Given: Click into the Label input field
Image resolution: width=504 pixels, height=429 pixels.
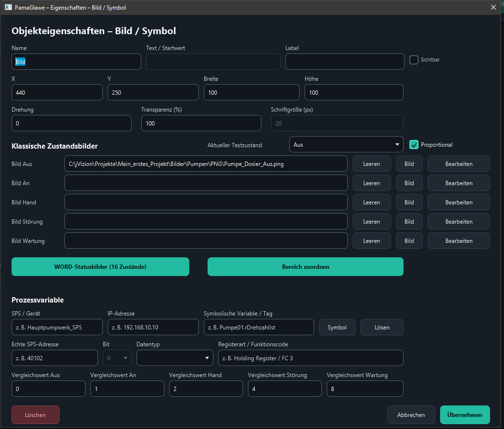Looking at the screenshot, I should [x=344, y=62].
